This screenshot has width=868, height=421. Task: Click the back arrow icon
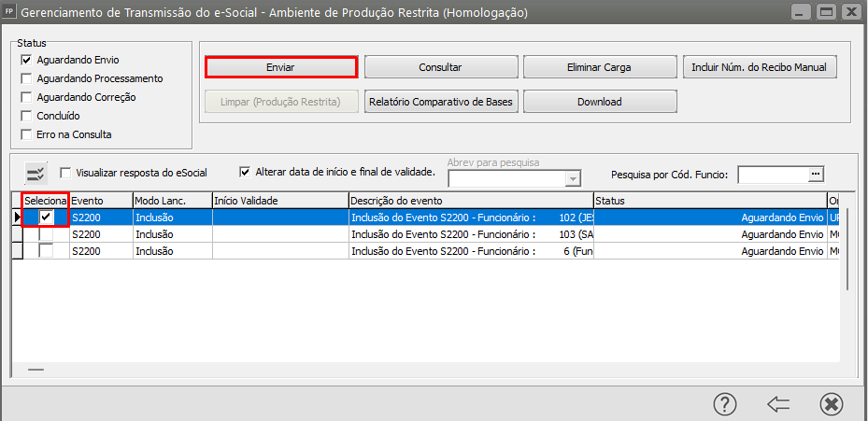[777, 404]
